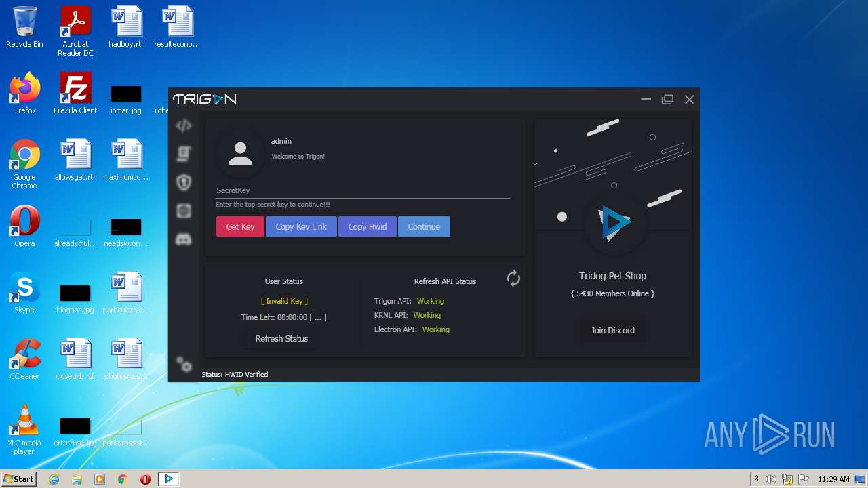Open FileZilla Client desktop shortcut
Screen dimensions: 868x488
click(75, 94)
